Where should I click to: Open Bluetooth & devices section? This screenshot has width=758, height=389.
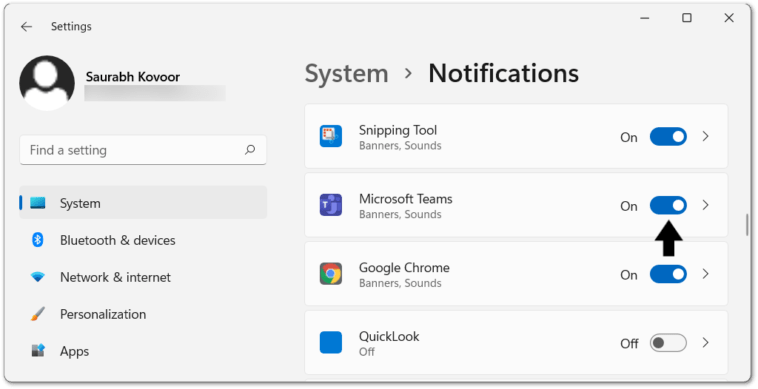[143, 240]
